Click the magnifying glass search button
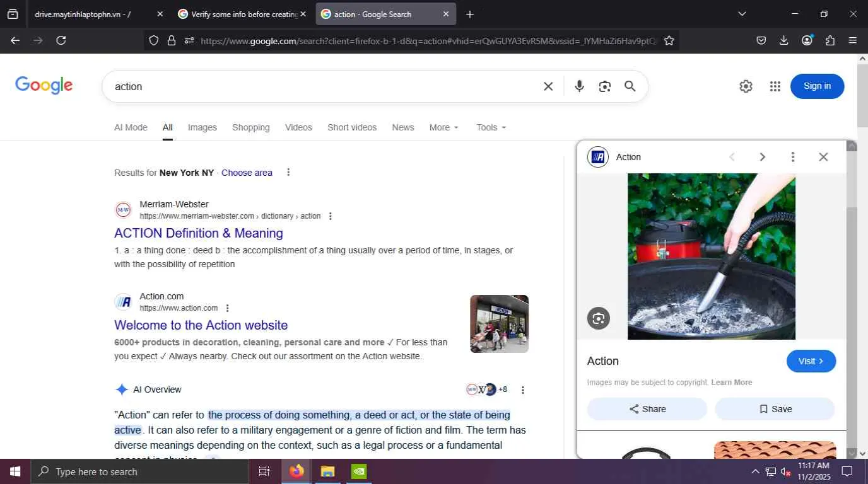Screen dimensions: 868x484 point(630,86)
